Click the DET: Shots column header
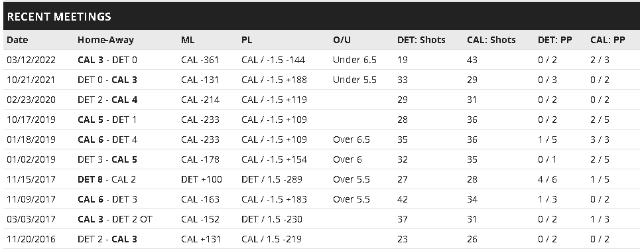Screen dimensions: 644x249 (421, 40)
